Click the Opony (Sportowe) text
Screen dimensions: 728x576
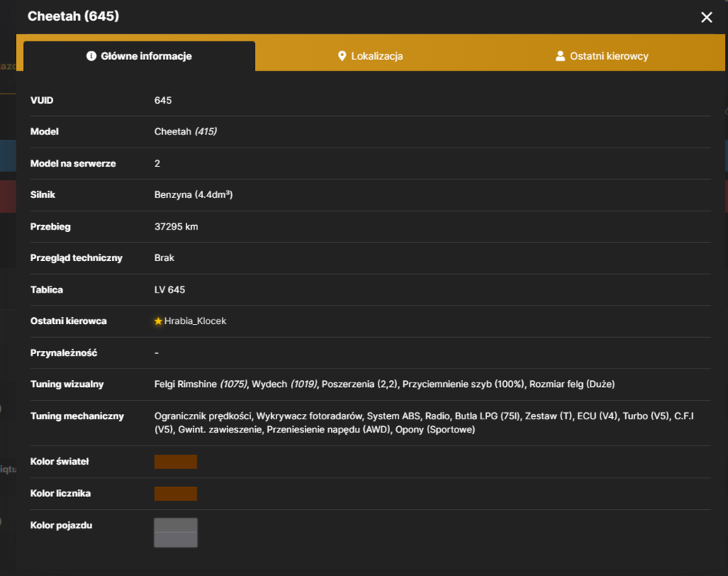[x=435, y=430]
